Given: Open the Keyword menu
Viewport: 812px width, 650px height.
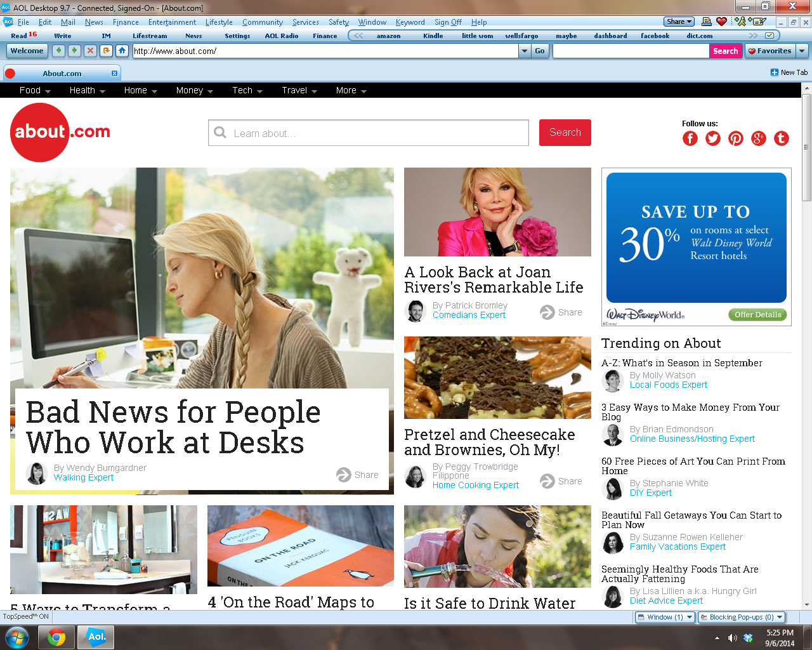Looking at the screenshot, I should 410,22.
